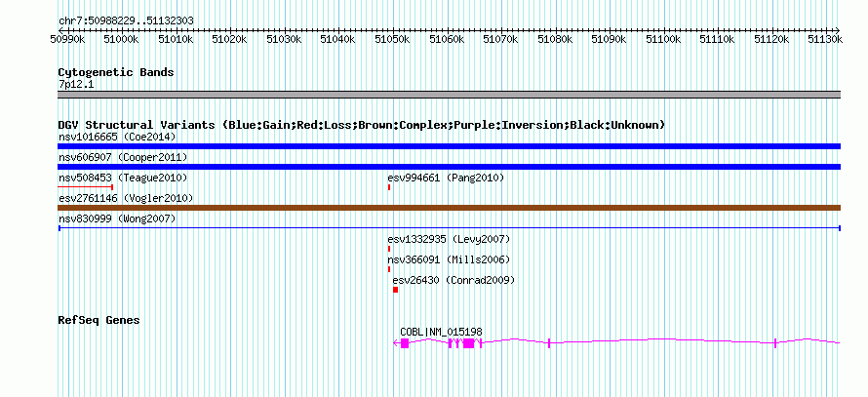Open the RefSeq Genes track title

[x=99, y=320]
